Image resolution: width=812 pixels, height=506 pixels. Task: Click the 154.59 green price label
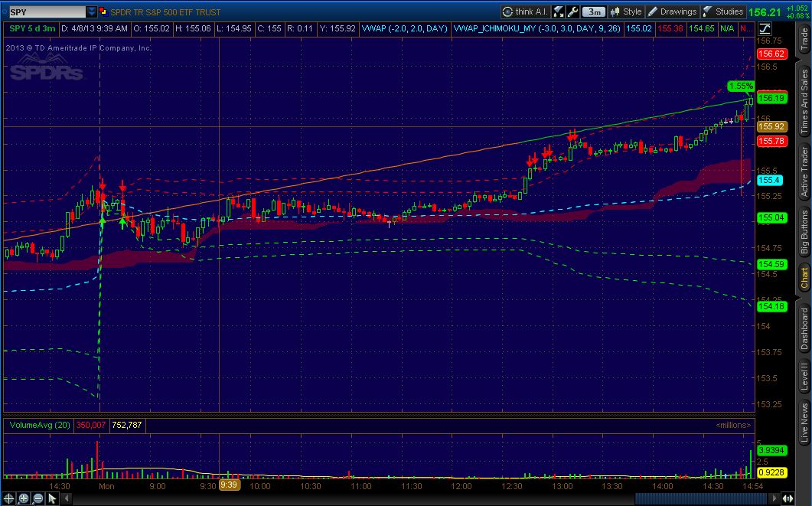pyautogui.click(x=771, y=264)
